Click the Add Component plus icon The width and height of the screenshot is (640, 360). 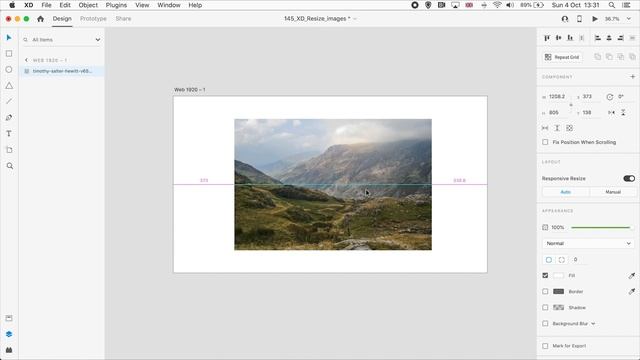click(x=632, y=77)
